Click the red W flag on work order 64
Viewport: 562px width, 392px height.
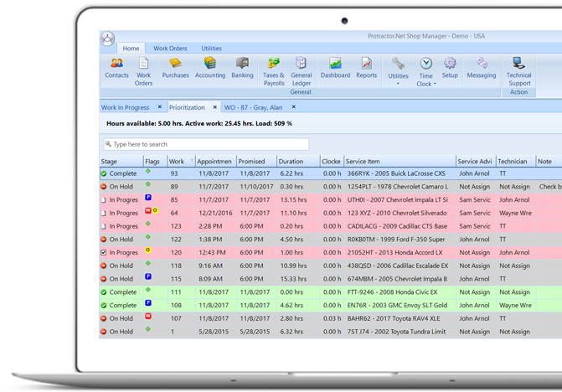tap(147, 210)
